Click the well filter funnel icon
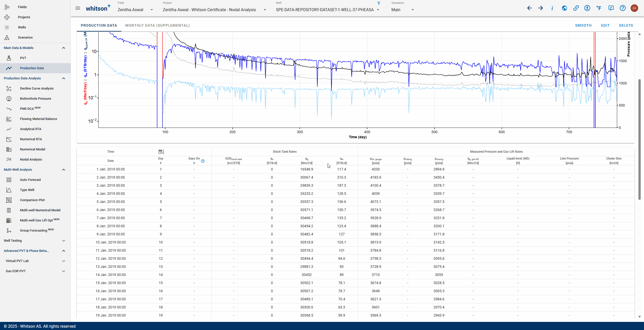This screenshot has width=644, height=330. pos(379,3)
